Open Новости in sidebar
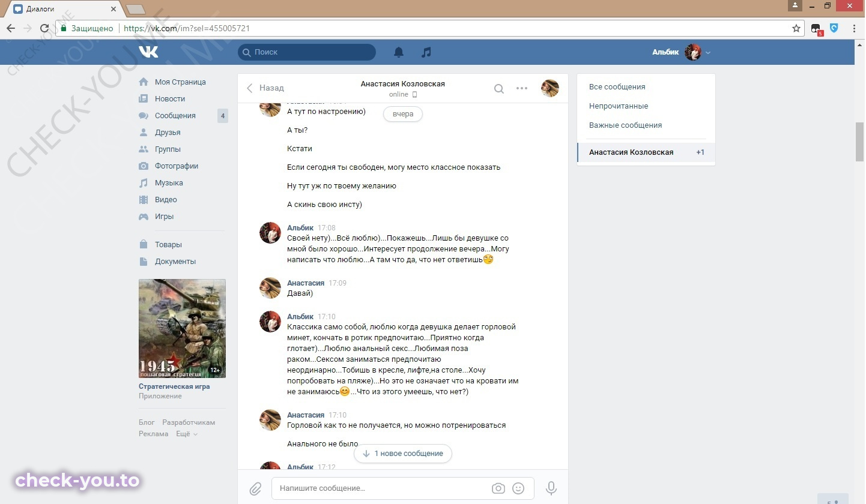The width and height of the screenshot is (866, 504). coord(170,99)
